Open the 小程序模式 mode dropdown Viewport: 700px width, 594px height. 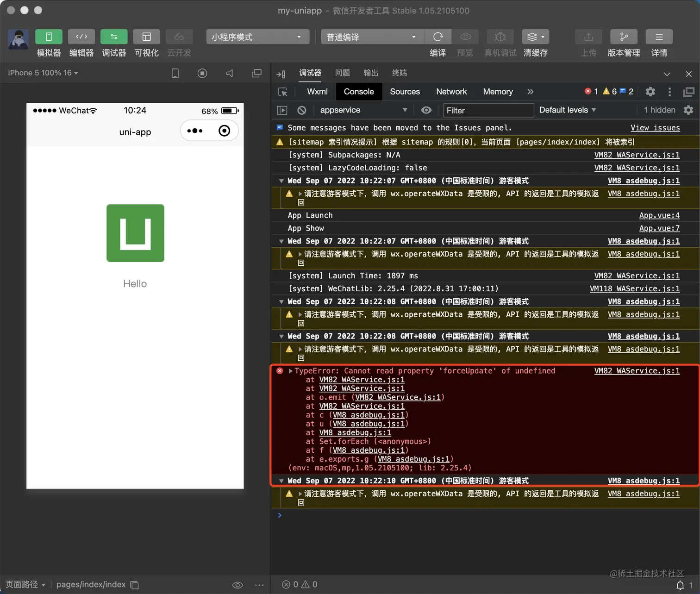pos(257,37)
